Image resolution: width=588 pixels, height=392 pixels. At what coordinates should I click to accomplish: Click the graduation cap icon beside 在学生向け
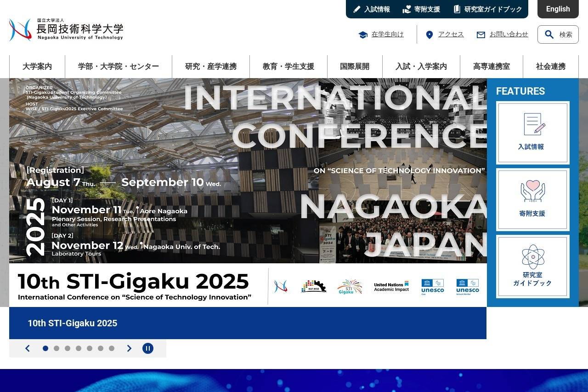[x=363, y=34]
